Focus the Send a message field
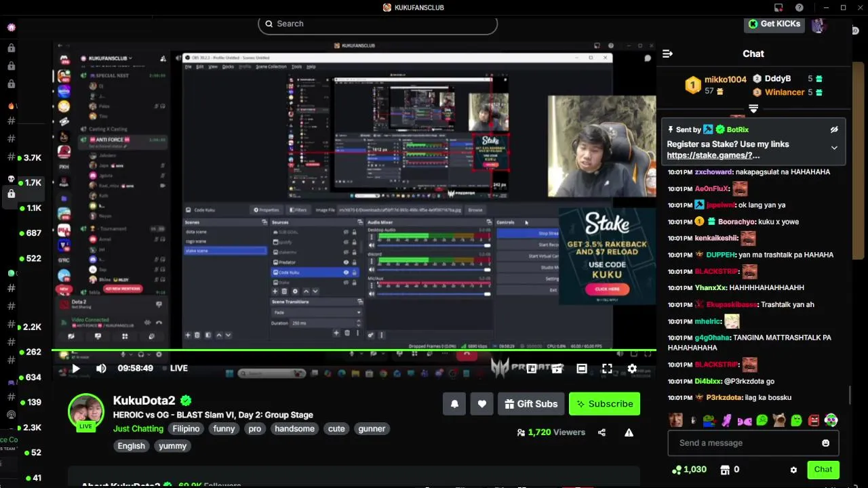 pos(753,443)
